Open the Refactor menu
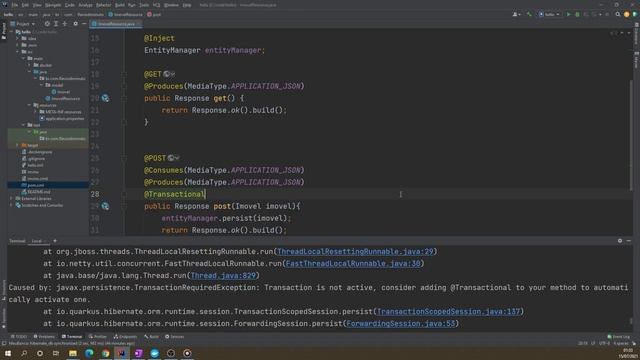 [103, 5]
